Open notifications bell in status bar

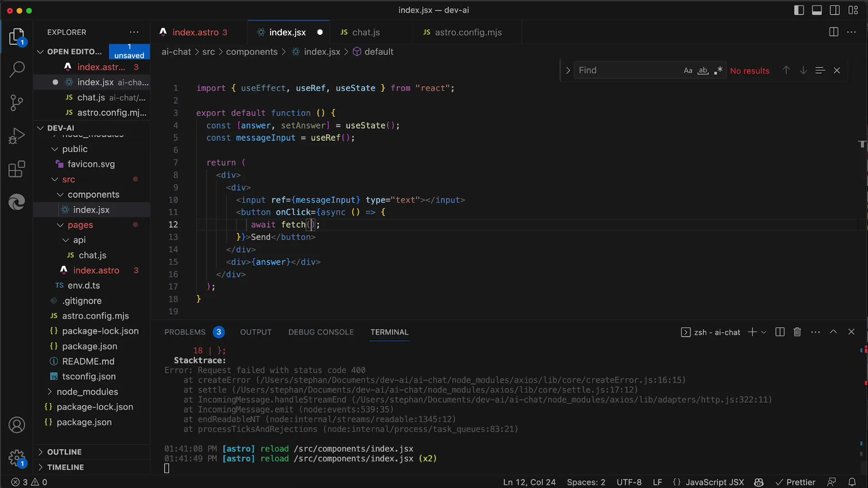point(852,482)
